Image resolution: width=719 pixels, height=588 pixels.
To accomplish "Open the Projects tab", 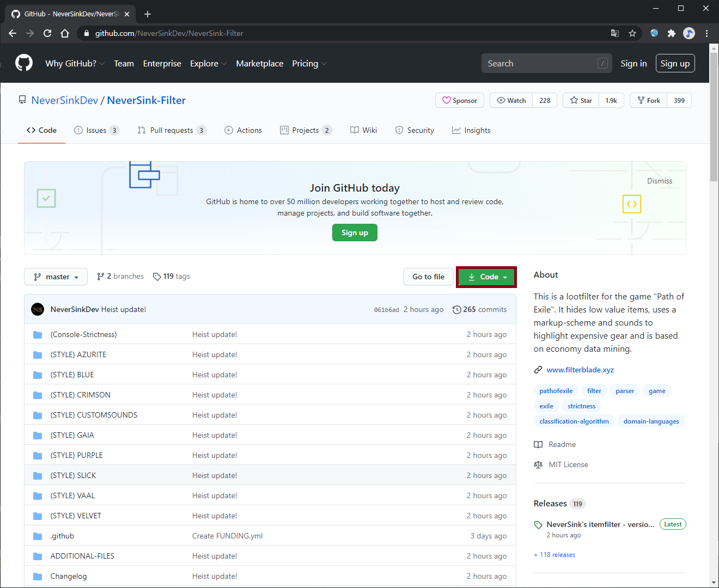I will tap(306, 130).
